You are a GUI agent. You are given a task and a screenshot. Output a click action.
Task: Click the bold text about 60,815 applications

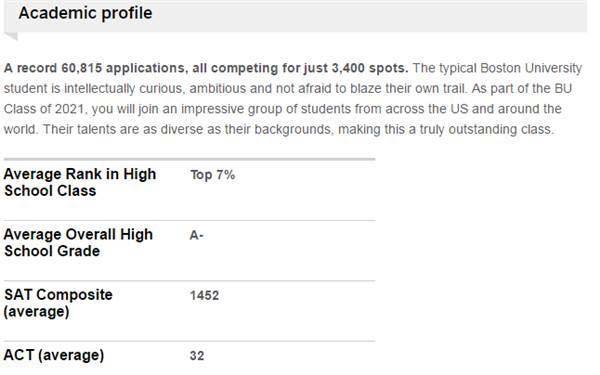pyautogui.click(x=206, y=68)
